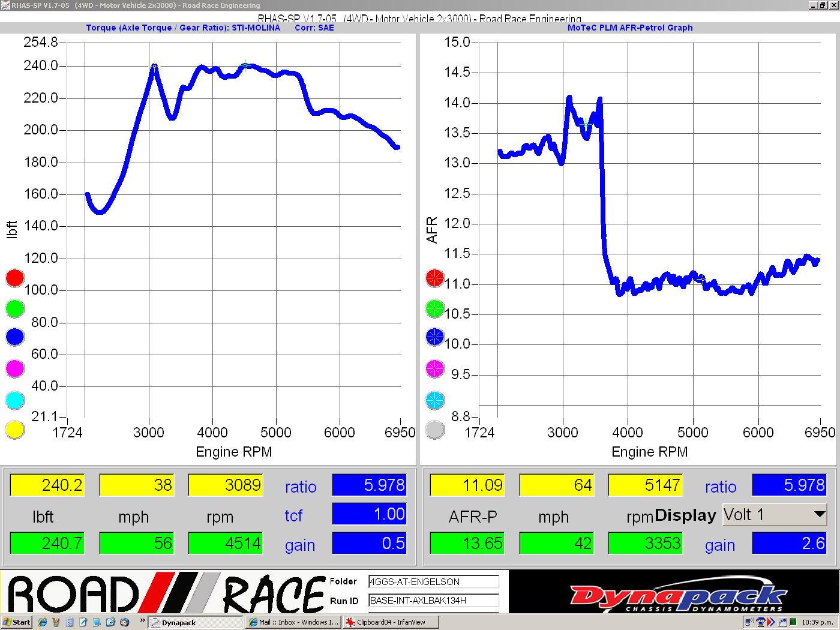Click the green mph value 56
840x630 pixels.
pyautogui.click(x=136, y=543)
